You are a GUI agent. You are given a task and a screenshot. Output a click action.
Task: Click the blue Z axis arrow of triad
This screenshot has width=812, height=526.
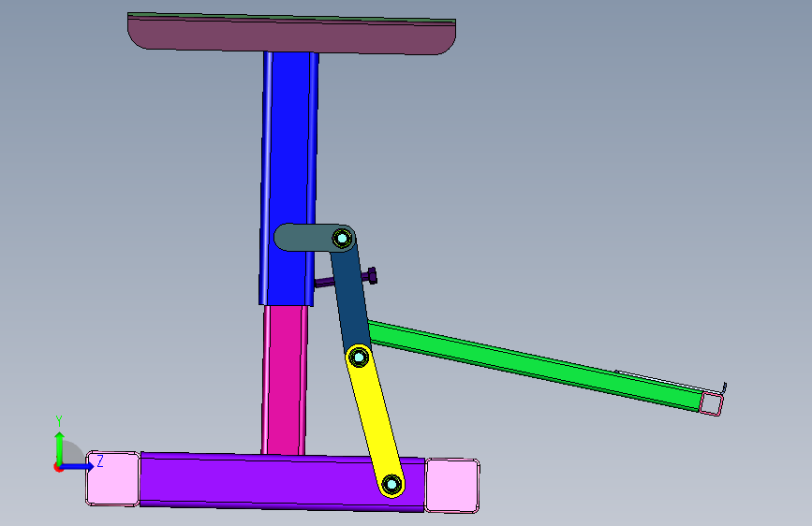[x=78, y=466]
